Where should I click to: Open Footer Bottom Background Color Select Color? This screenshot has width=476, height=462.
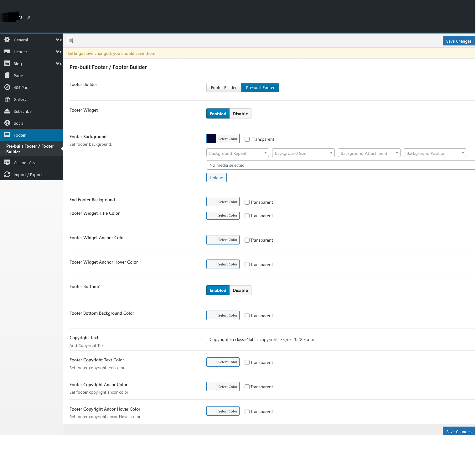coord(223,315)
